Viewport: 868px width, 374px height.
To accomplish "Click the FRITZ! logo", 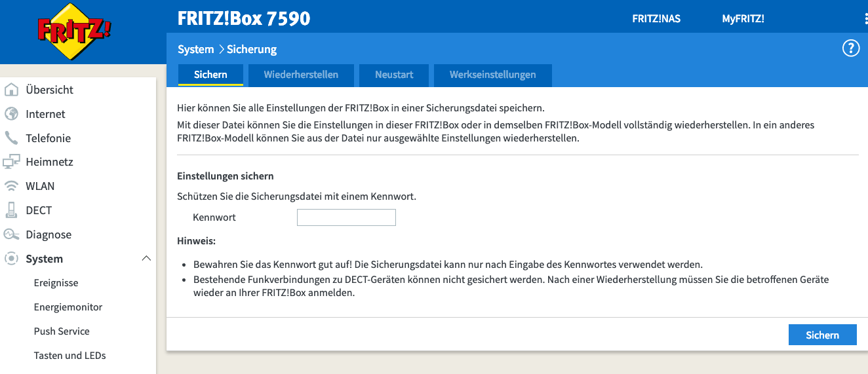I will click(74, 31).
